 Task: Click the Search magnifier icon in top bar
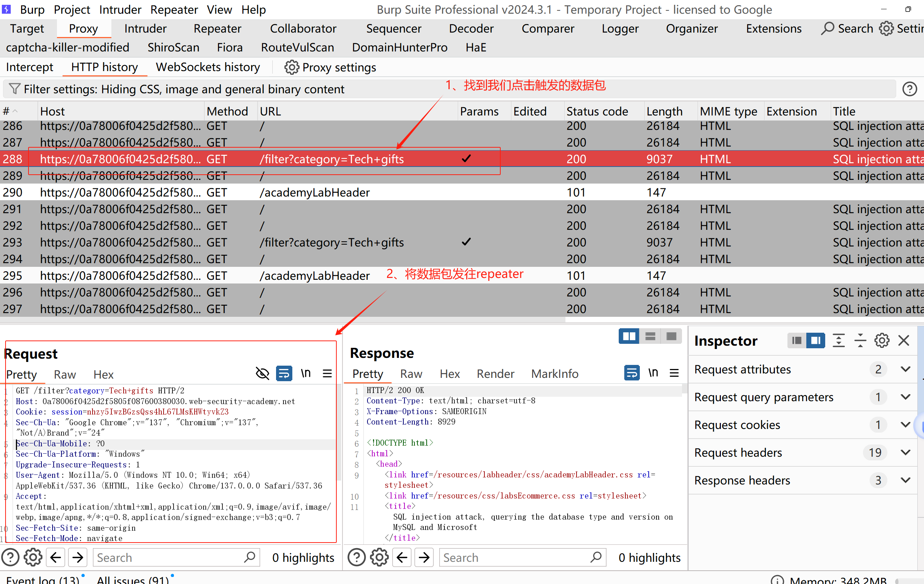click(827, 28)
